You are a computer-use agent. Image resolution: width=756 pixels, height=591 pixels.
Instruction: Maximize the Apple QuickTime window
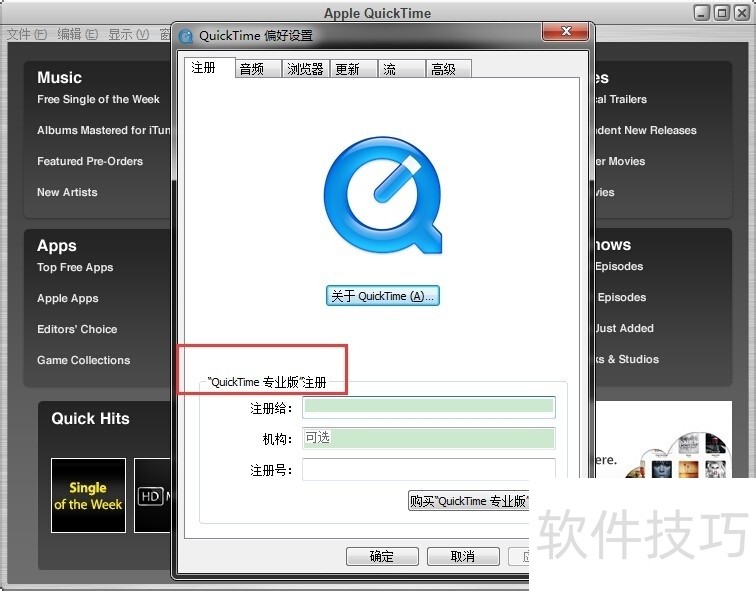[722, 13]
